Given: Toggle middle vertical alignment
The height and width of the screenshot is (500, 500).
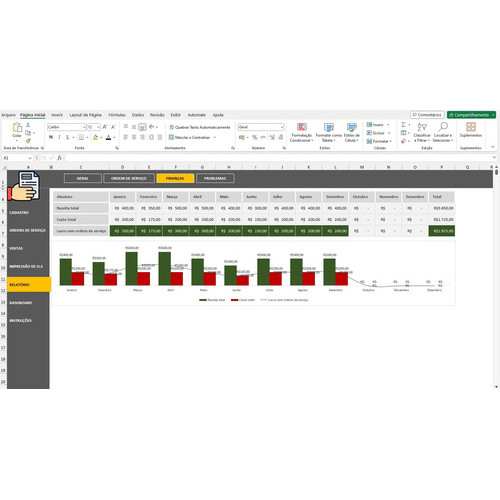Looking at the screenshot, I should point(134,127).
